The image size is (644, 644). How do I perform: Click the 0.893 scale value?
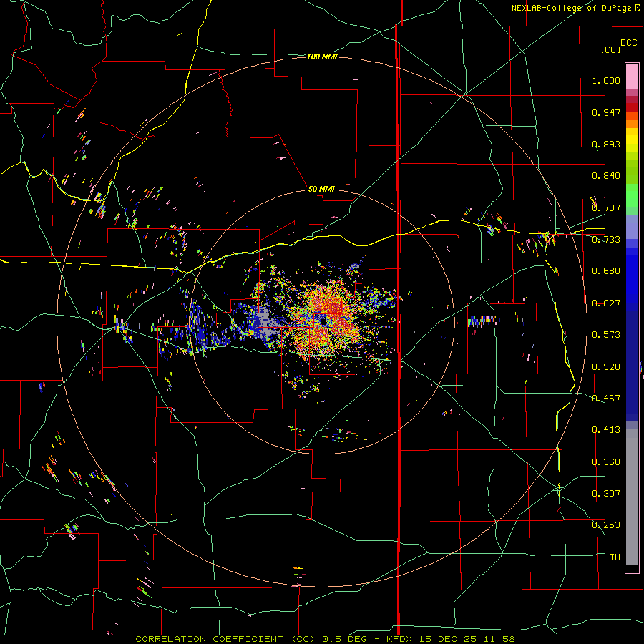[x=606, y=144]
